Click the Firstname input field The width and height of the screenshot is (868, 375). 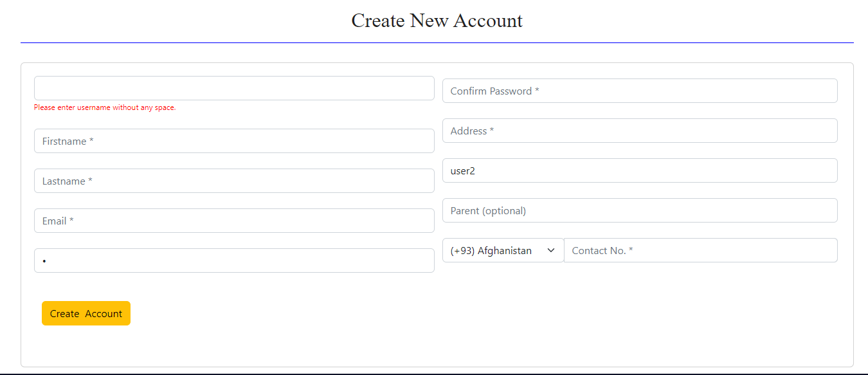coord(234,141)
